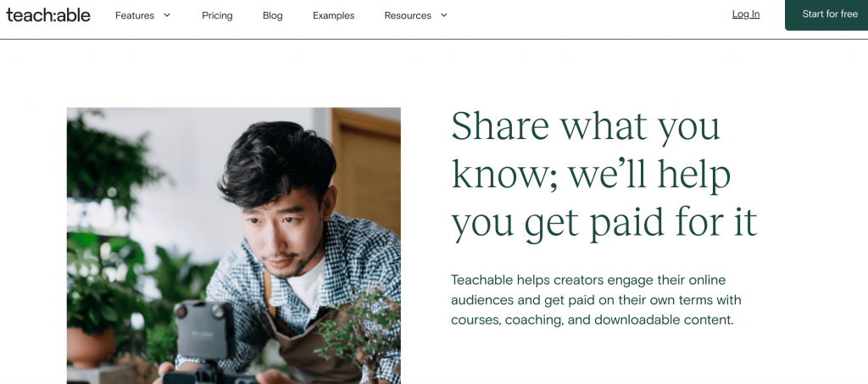Expand the Resources dropdown chevron
The image size is (868, 384).
tap(444, 15)
